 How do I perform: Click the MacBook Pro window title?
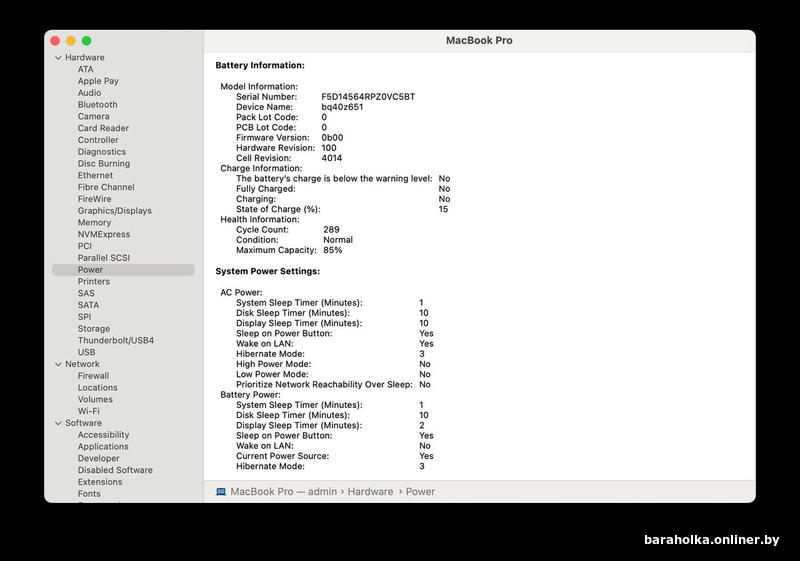pyautogui.click(x=479, y=40)
